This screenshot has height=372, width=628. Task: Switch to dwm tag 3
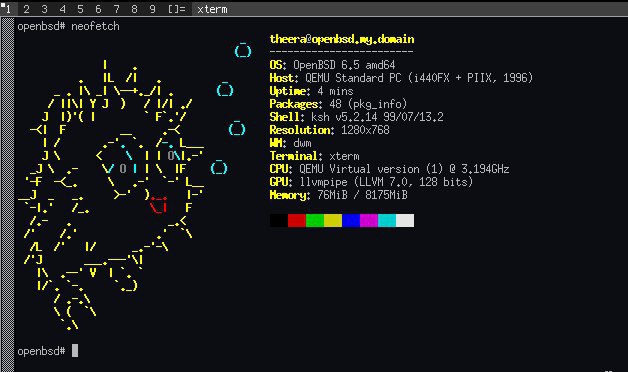(44, 9)
